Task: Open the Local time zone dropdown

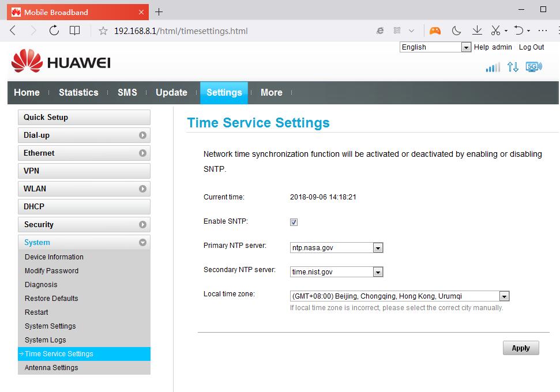Action: (x=504, y=296)
